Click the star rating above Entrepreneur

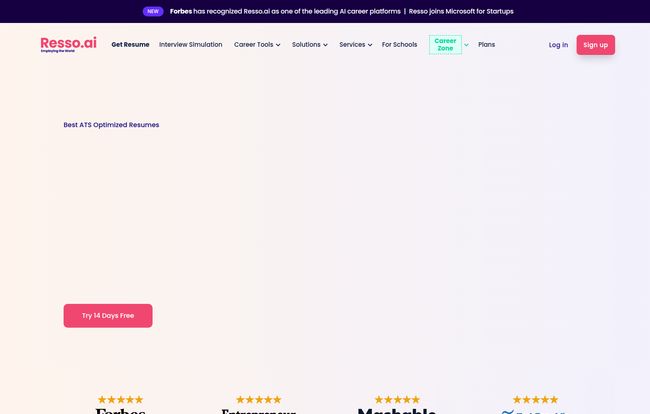click(258, 399)
